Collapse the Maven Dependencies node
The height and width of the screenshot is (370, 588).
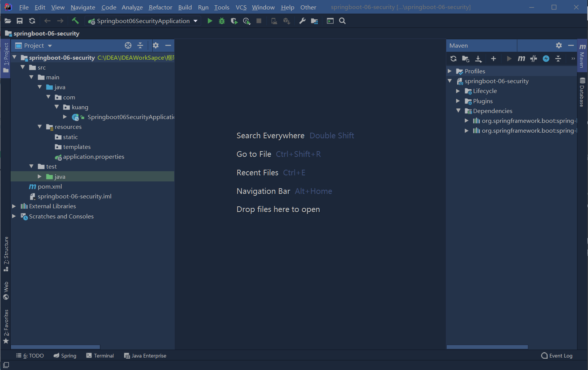458,111
